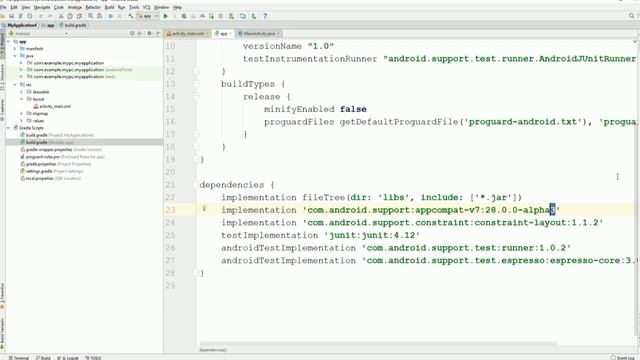Screen dimensions: 640x360
Task: Open the TODO tool window
Action: coord(93,358)
